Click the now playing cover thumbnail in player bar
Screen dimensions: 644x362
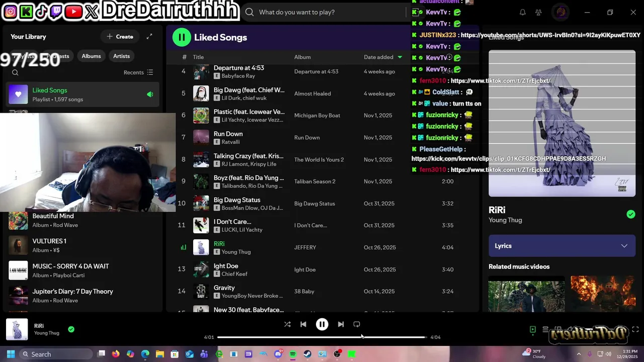point(17,329)
